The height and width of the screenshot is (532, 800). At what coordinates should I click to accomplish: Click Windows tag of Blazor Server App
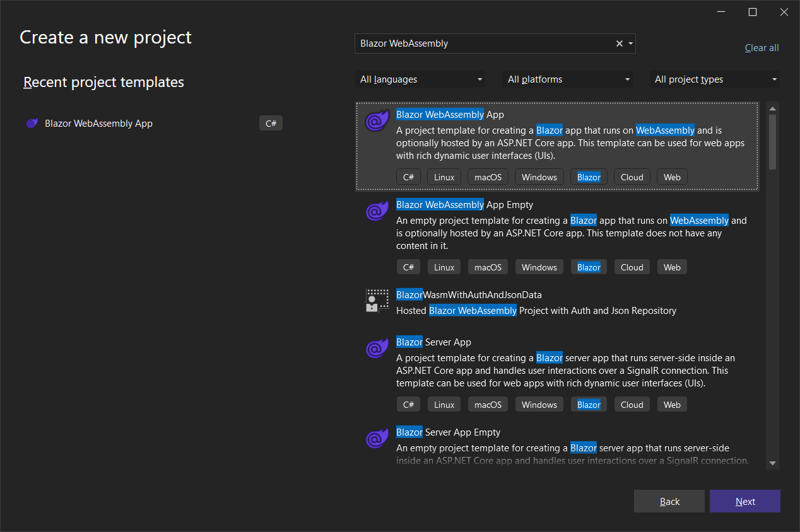click(x=539, y=405)
